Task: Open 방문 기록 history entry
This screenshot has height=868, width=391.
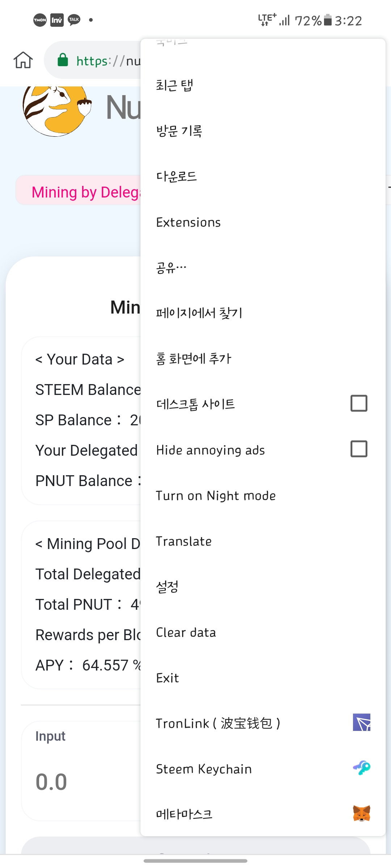Action: coord(179,131)
